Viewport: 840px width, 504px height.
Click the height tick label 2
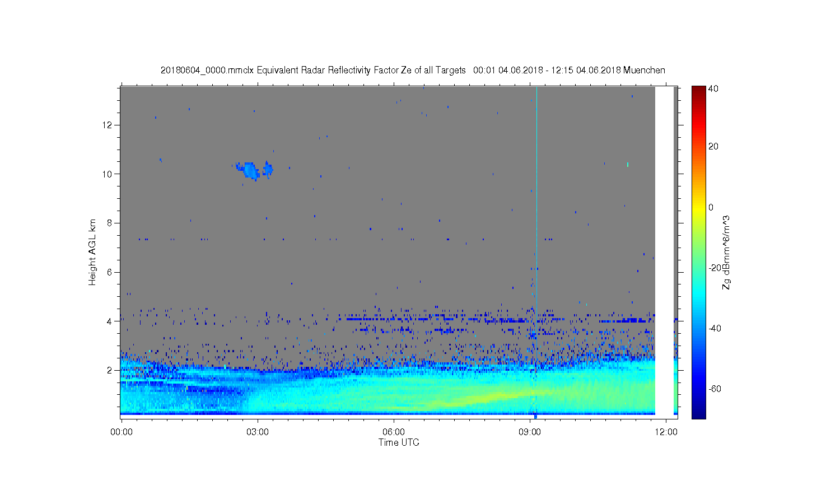click(109, 370)
